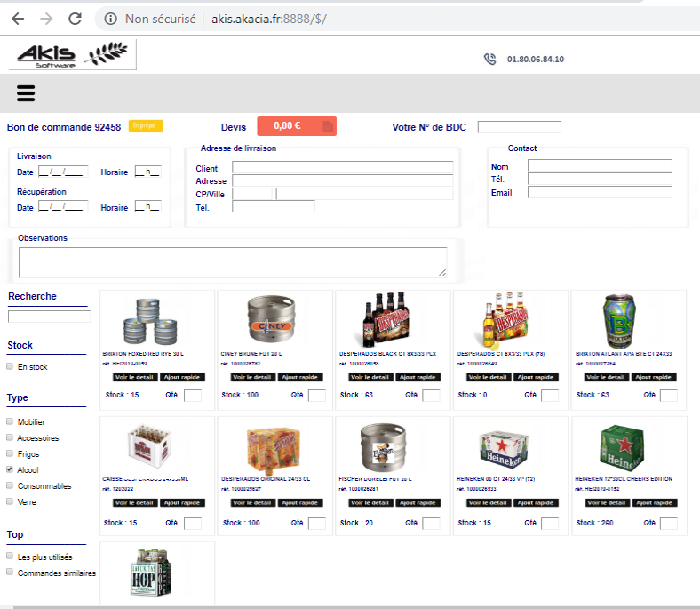This screenshot has height=609, width=700.
Task: Click the Observations text area
Action: (x=232, y=262)
